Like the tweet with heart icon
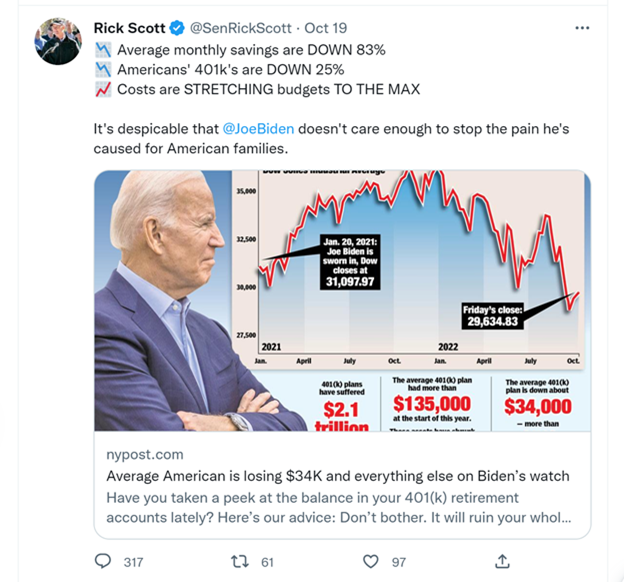Viewport: 624px width, 582px height. click(x=371, y=561)
